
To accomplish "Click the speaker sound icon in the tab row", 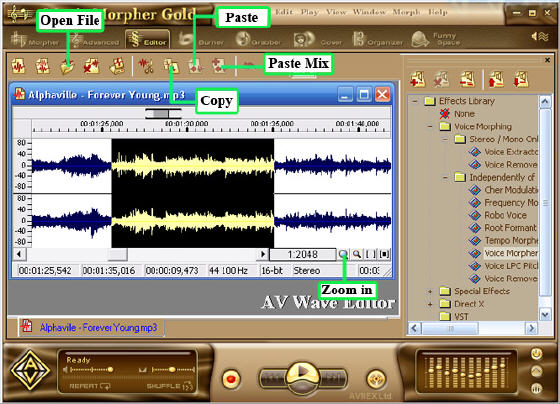I will [x=540, y=36].
